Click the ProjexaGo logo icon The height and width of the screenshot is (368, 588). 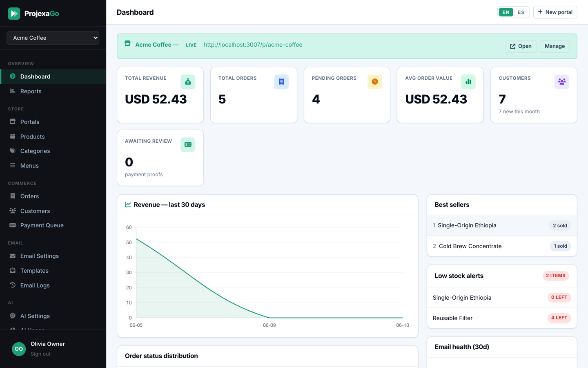14,13
